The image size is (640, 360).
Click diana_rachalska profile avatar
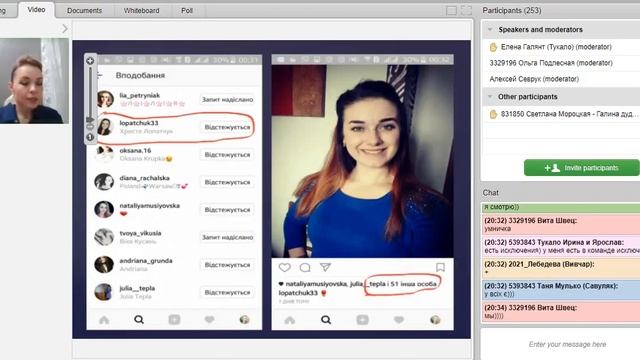pyautogui.click(x=104, y=182)
